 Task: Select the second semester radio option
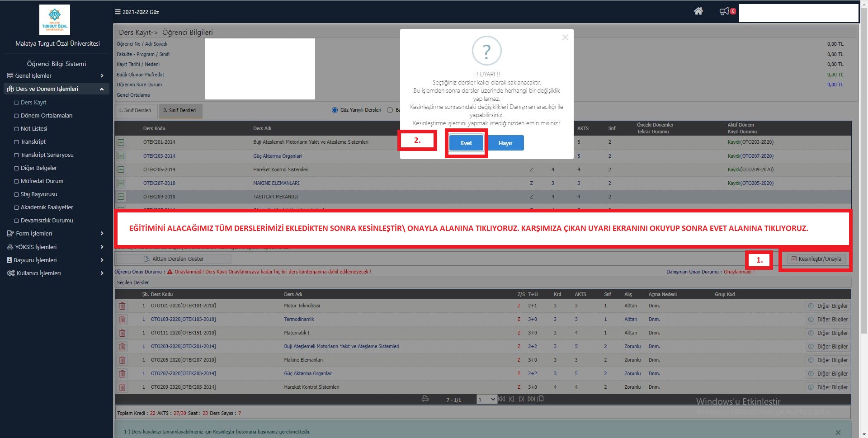(x=390, y=110)
